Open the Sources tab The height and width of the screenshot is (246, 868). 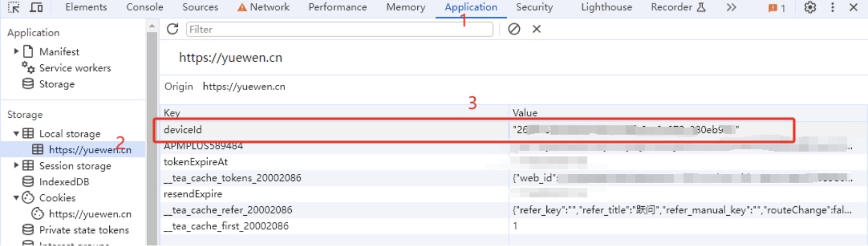[200, 7]
